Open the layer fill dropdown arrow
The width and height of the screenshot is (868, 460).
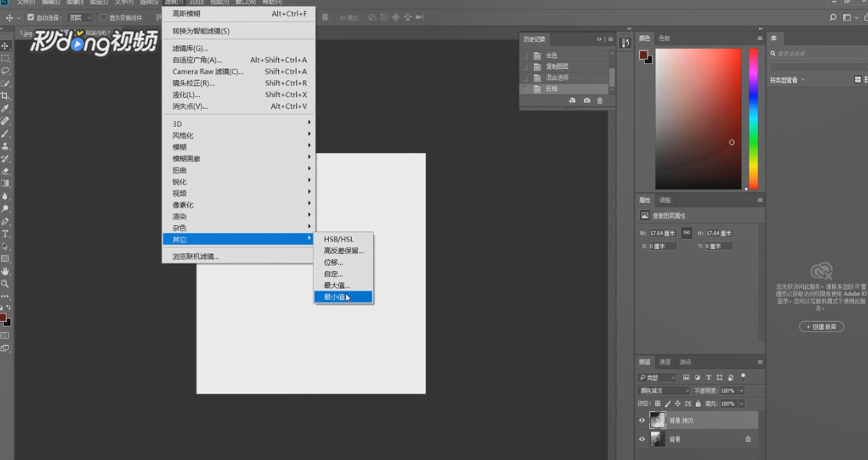(741, 404)
